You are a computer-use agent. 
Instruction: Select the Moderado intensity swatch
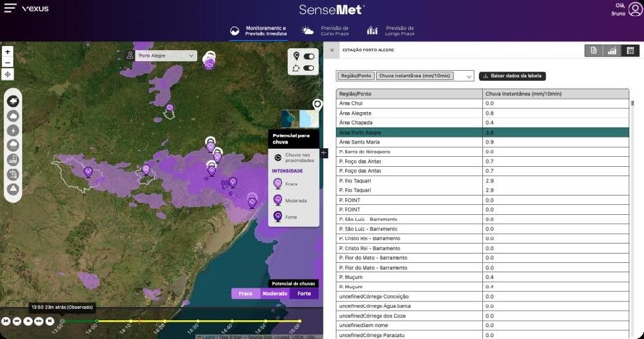[275, 294]
